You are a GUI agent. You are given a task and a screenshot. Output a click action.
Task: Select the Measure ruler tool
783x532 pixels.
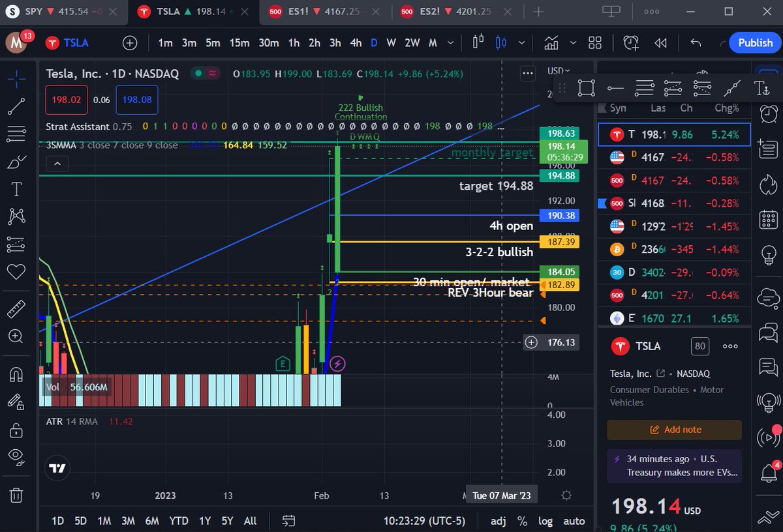tap(16, 308)
